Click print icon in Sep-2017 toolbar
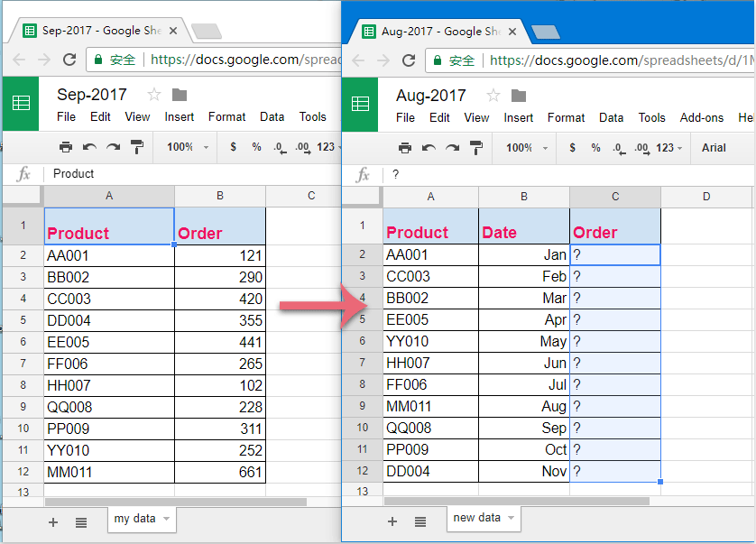The height and width of the screenshot is (544, 756). pos(66,147)
